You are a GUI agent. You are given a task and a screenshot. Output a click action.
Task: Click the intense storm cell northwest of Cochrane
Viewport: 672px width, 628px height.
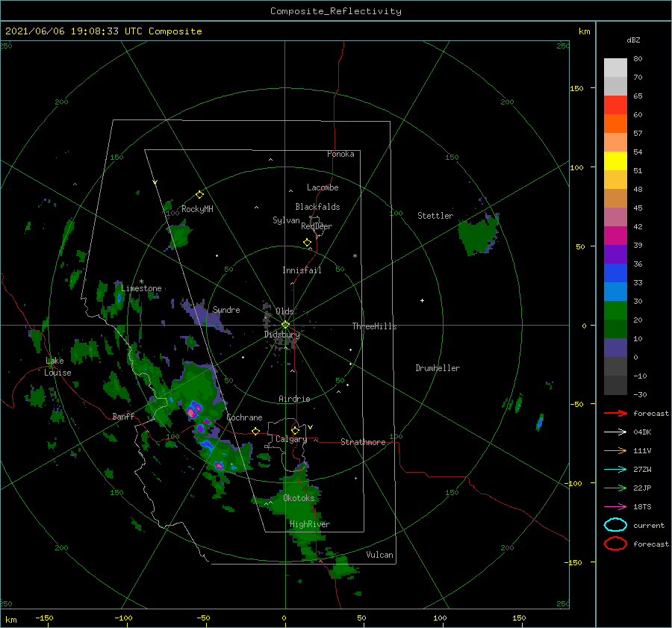193,410
